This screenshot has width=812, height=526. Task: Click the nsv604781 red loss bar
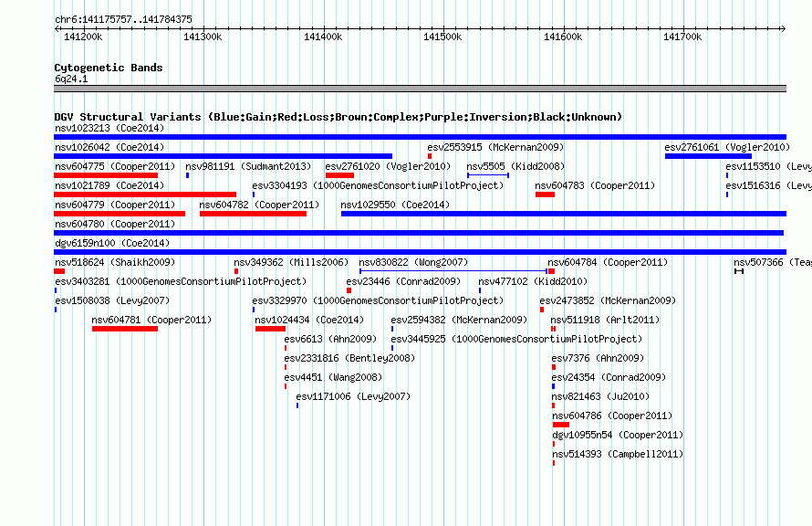(125, 329)
